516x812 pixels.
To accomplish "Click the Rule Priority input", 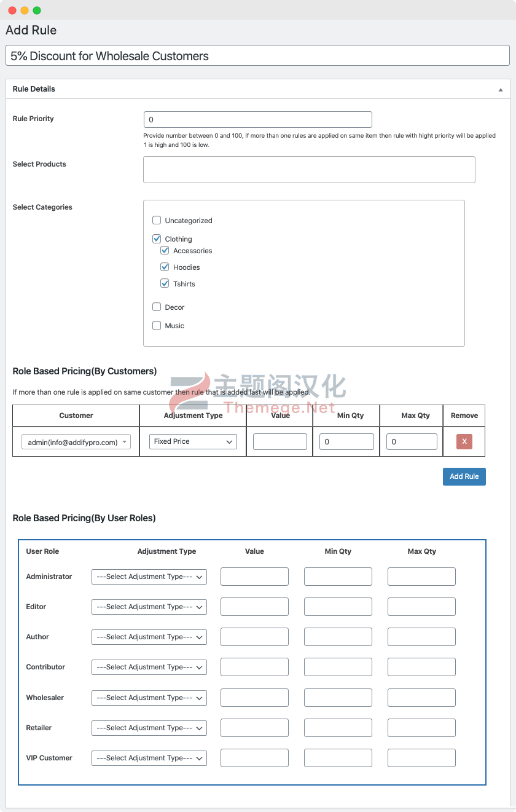I will coord(258,120).
